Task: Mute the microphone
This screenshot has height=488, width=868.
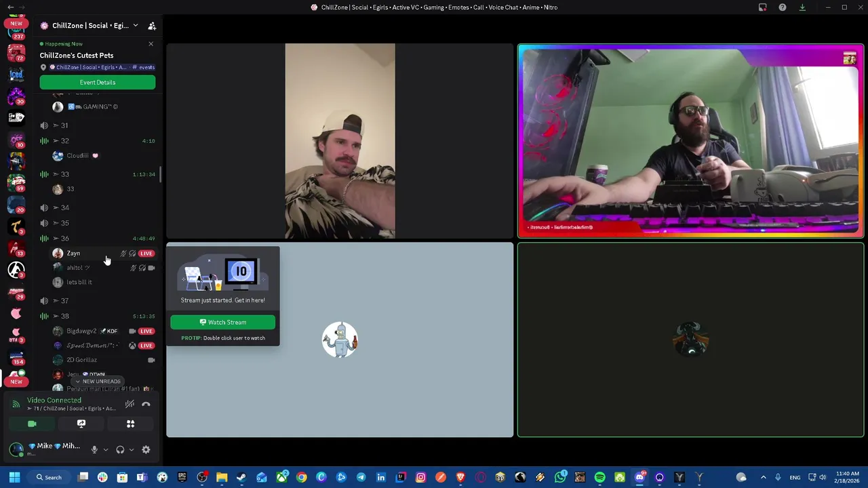Action: (94, 449)
